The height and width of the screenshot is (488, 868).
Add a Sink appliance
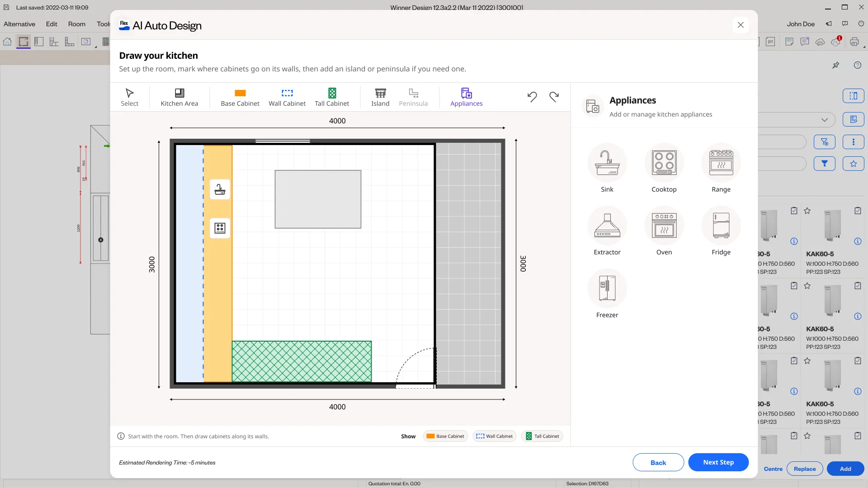click(x=607, y=168)
